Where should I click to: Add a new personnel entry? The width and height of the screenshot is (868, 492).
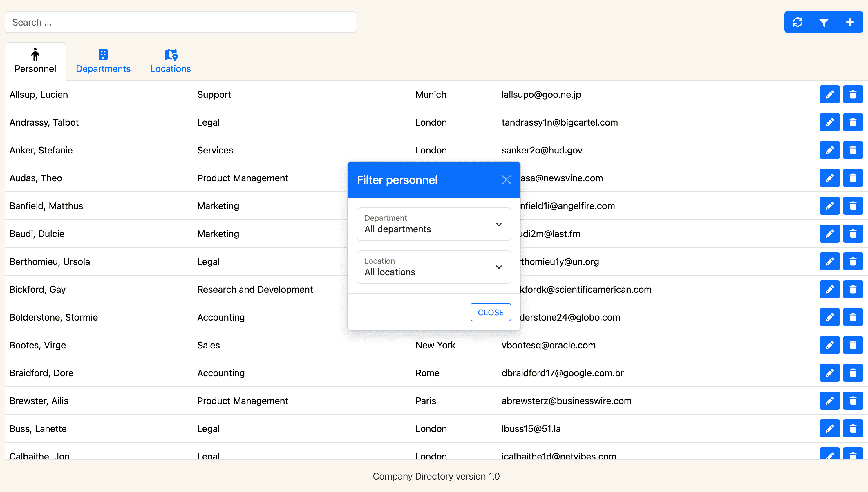click(x=850, y=22)
